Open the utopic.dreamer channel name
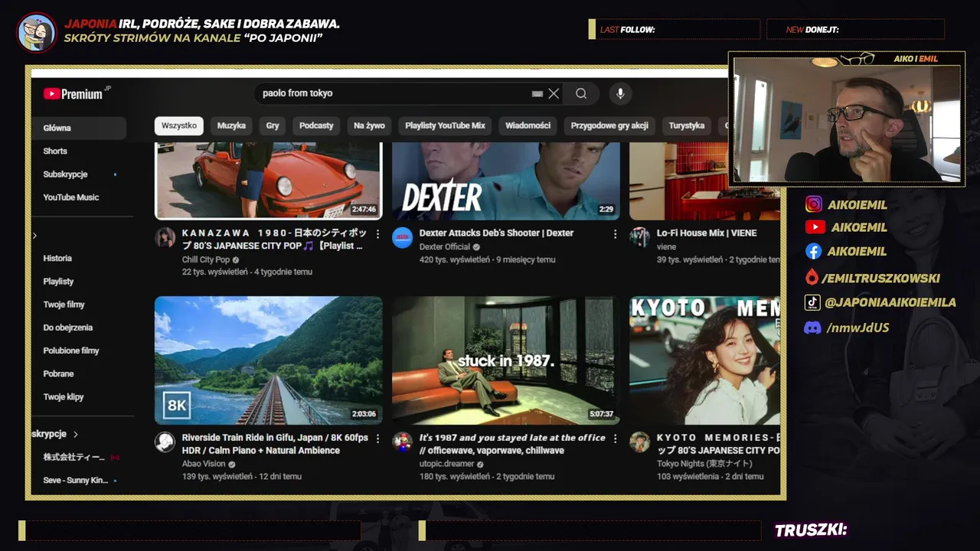Screen dimensions: 980x551 pyautogui.click(x=447, y=464)
